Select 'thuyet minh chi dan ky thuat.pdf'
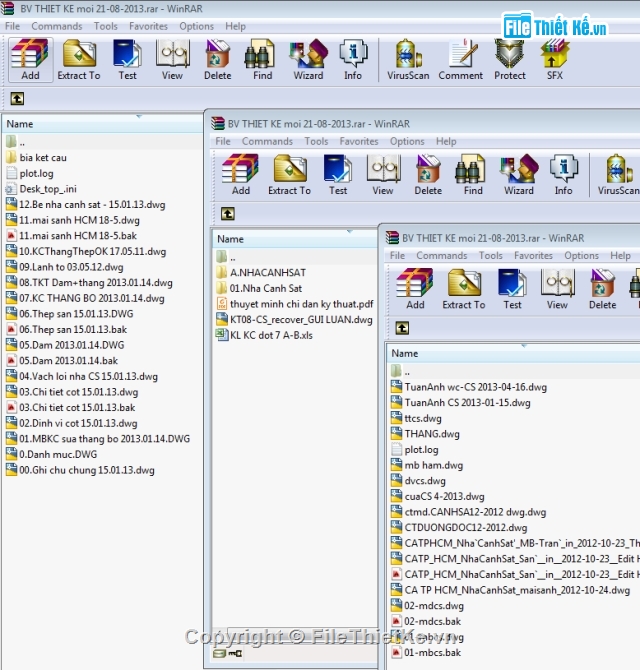The height and width of the screenshot is (670, 640). [301, 304]
